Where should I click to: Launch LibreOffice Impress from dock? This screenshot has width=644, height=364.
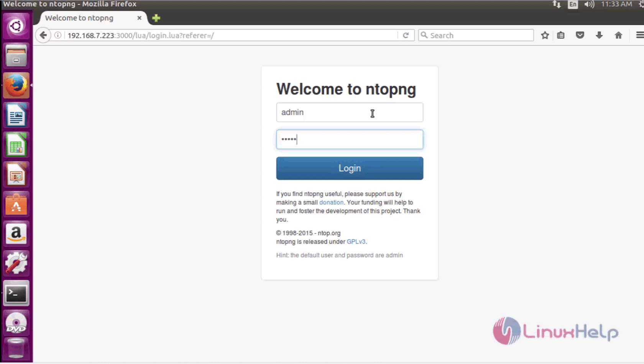[x=16, y=175]
